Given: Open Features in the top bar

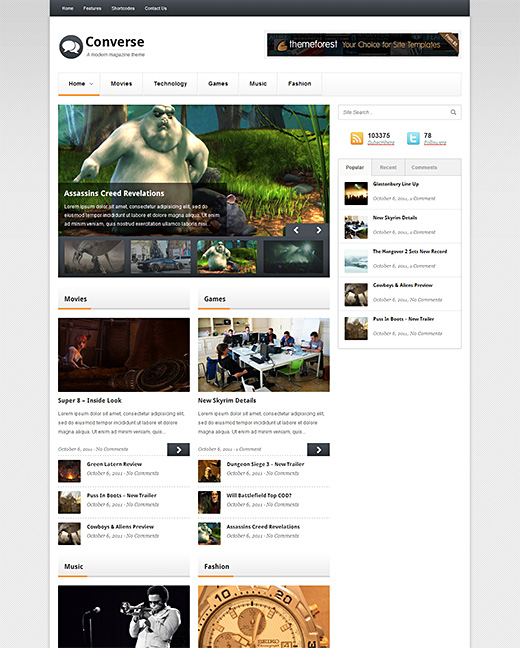Looking at the screenshot, I should [x=92, y=8].
